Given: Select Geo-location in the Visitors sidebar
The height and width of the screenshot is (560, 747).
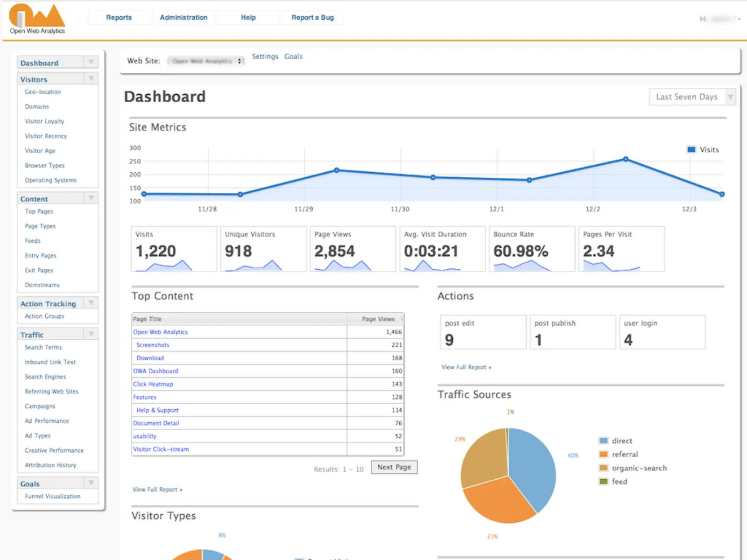Looking at the screenshot, I should 43,92.
